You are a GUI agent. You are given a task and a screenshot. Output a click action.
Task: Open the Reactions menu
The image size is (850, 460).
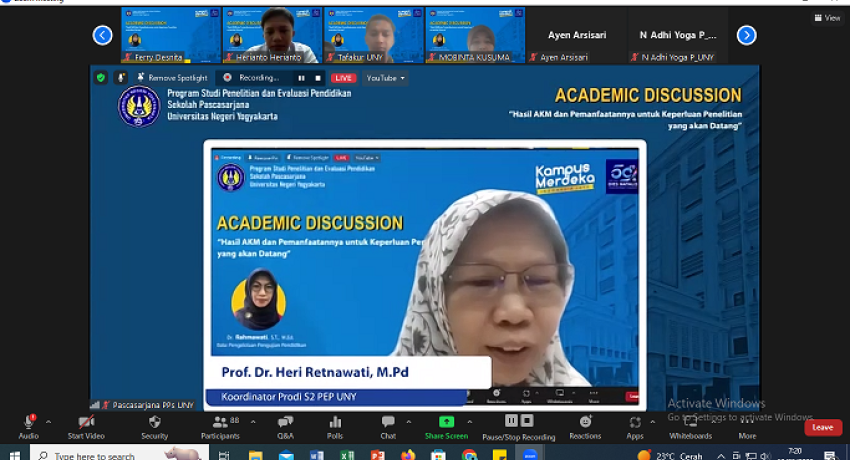[585, 426]
